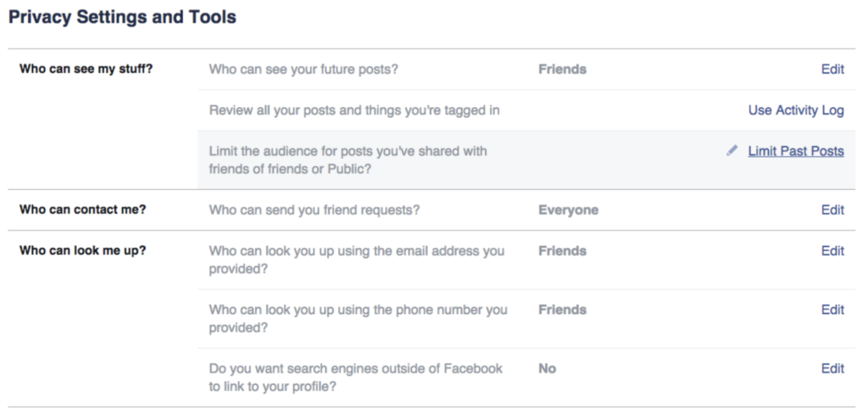The width and height of the screenshot is (868, 420).
Task: Click the 'Limit the audience for posts' row text
Action: click(348, 160)
